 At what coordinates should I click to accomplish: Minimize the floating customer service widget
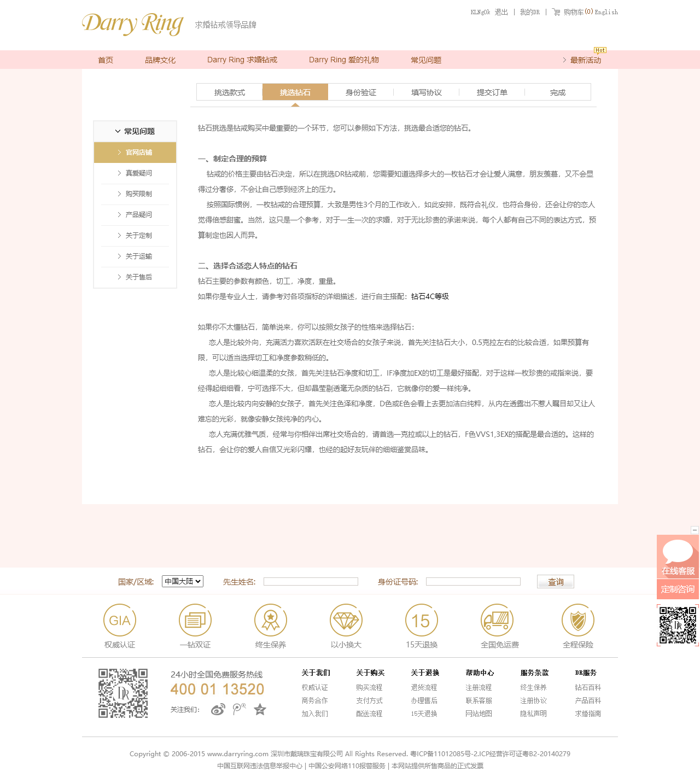pos(695,530)
